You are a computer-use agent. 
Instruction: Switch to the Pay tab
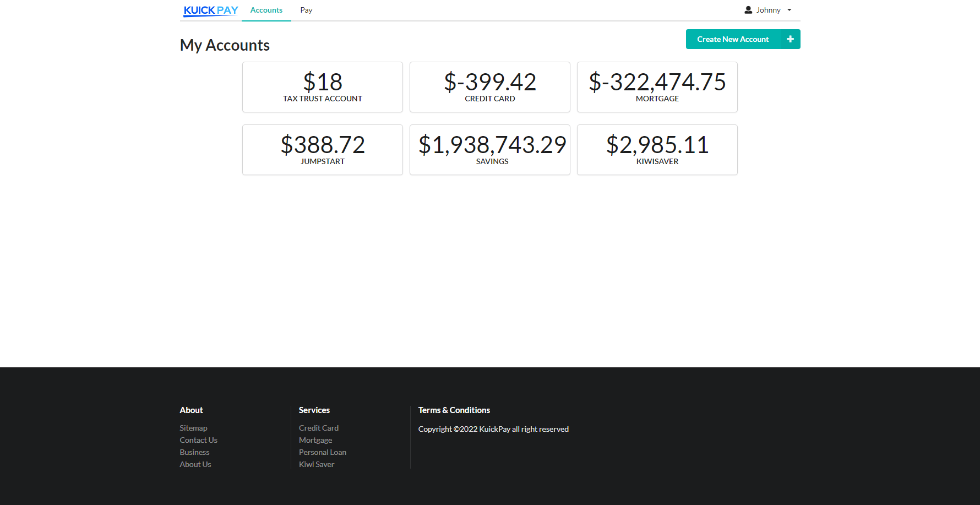click(306, 10)
